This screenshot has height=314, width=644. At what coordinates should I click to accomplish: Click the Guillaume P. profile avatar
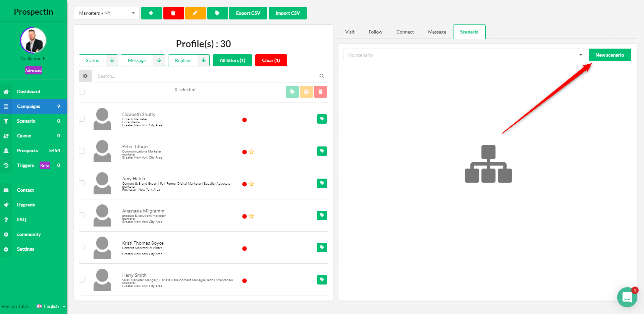(33, 40)
